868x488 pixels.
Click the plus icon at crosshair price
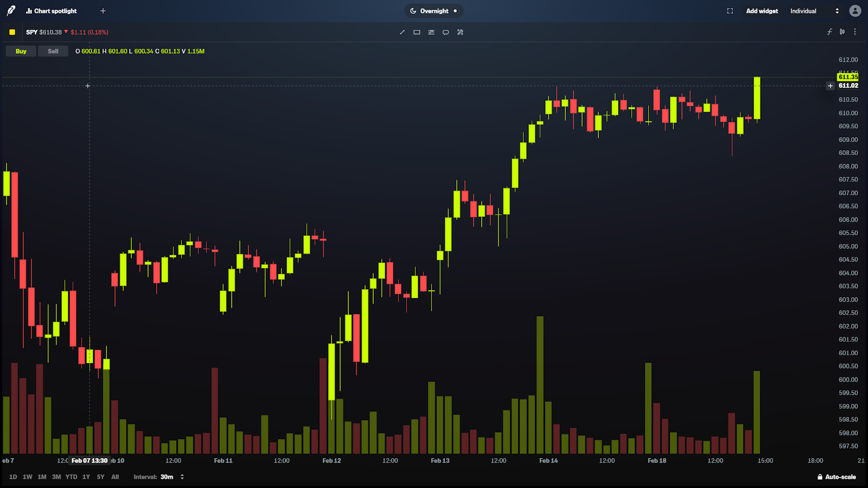pos(830,86)
